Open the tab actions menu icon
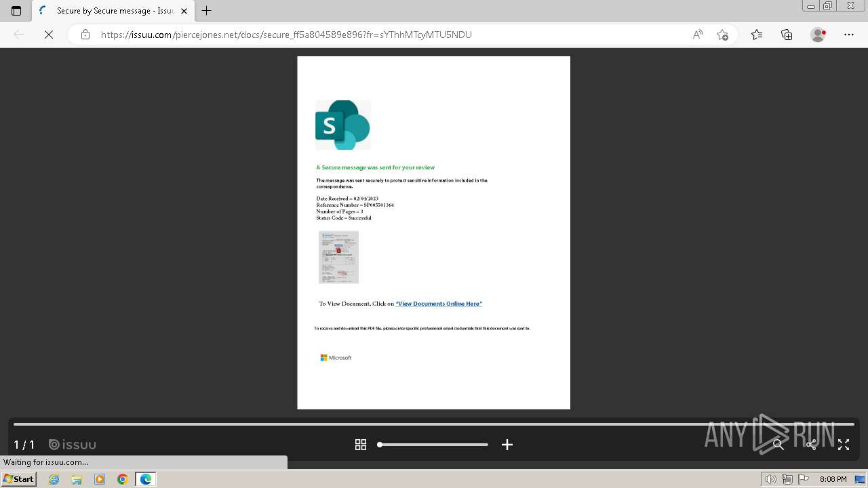This screenshot has width=868, height=488. pos(16,11)
